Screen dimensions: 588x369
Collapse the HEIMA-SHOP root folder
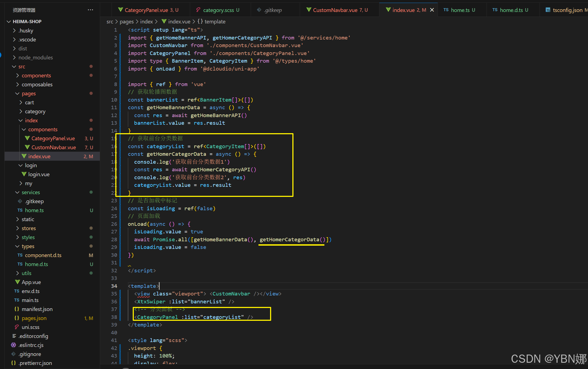pos(9,22)
